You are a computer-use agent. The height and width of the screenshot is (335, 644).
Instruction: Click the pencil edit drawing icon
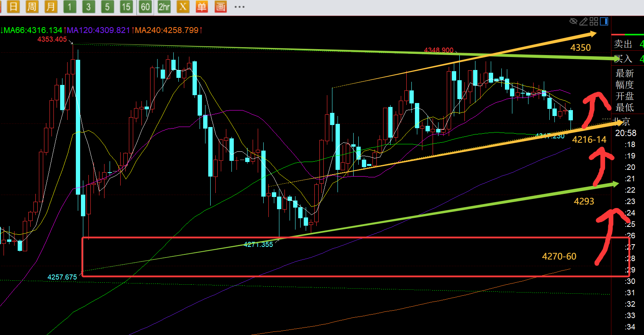coord(583,21)
